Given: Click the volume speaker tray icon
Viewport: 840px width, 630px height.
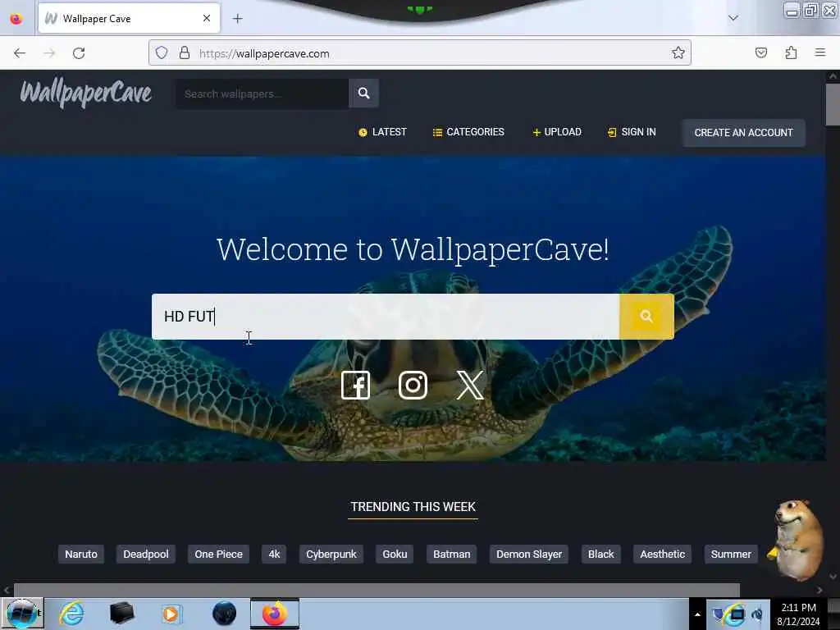Looking at the screenshot, I should 757,614.
